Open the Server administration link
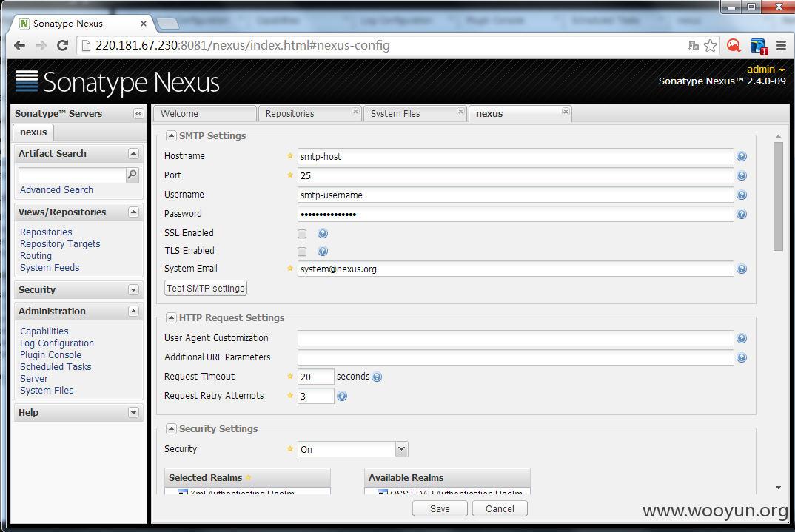 click(x=34, y=379)
